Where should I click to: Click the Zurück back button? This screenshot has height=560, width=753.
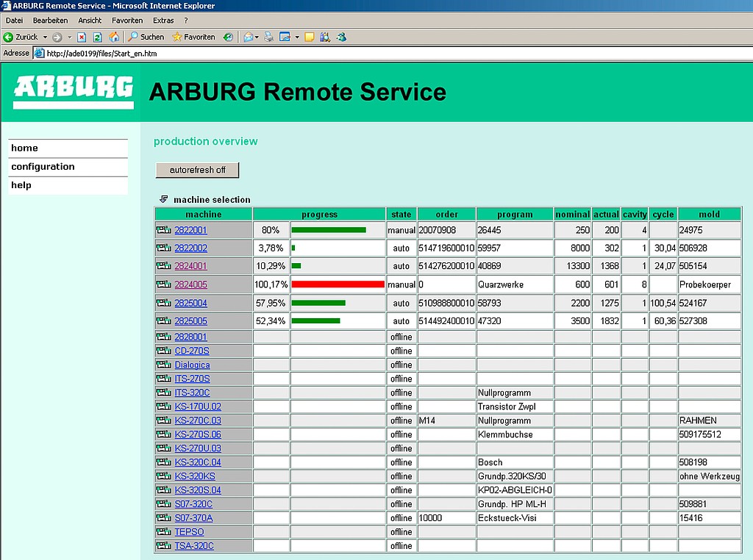[x=21, y=37]
